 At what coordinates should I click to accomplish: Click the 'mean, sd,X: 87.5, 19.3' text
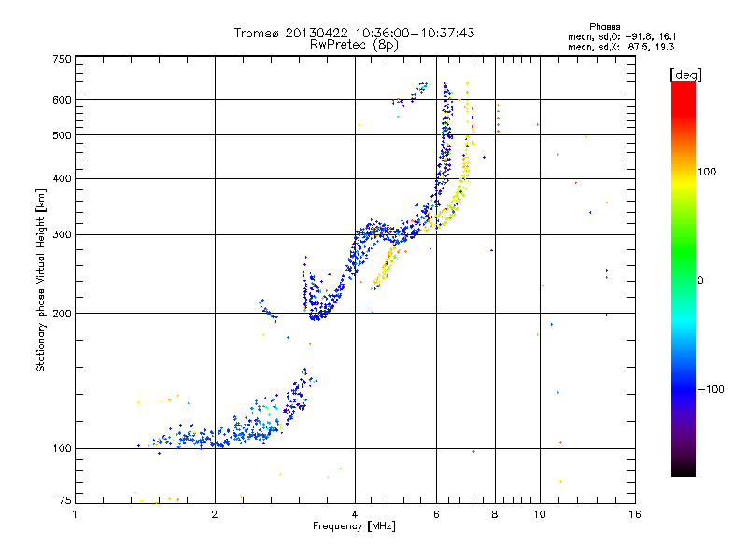(621, 47)
